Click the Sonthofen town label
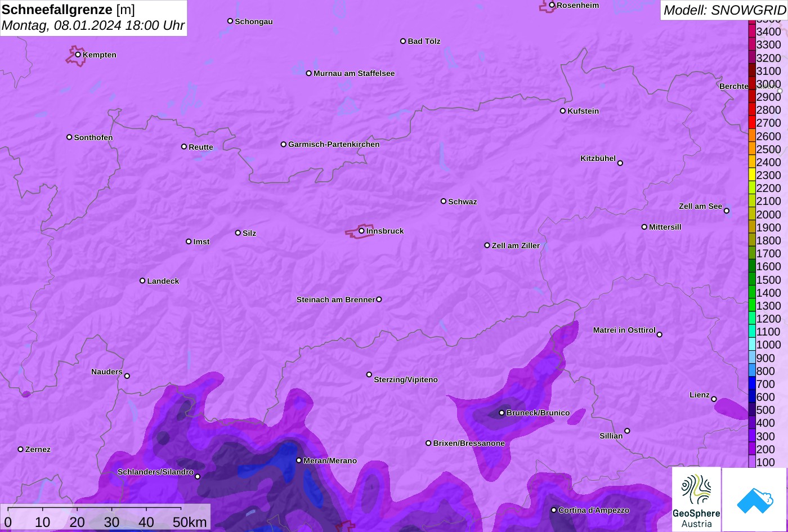788x532 pixels. click(93, 137)
